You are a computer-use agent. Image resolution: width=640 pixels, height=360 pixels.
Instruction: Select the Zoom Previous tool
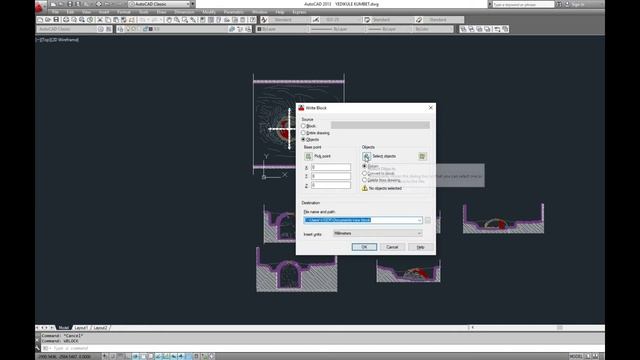193,20
